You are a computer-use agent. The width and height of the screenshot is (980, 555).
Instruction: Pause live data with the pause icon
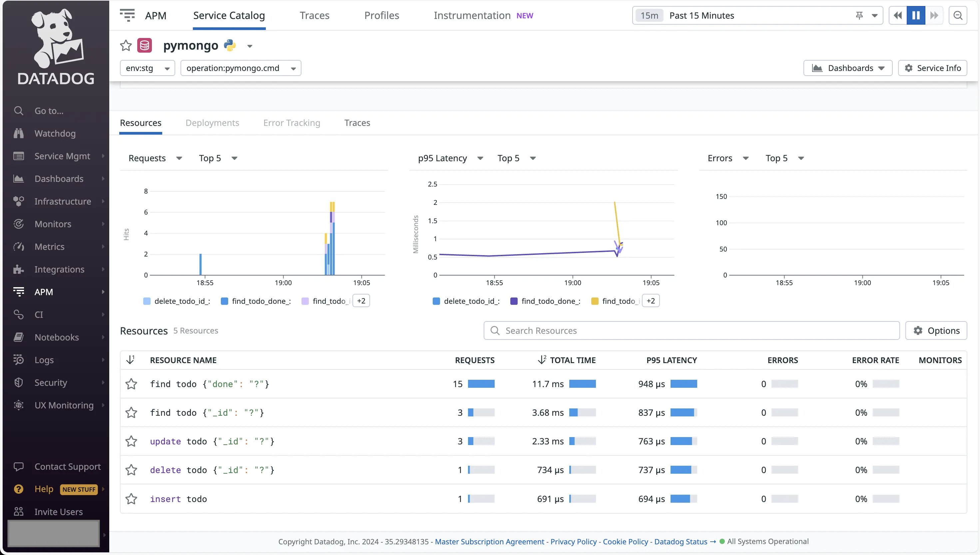click(916, 15)
